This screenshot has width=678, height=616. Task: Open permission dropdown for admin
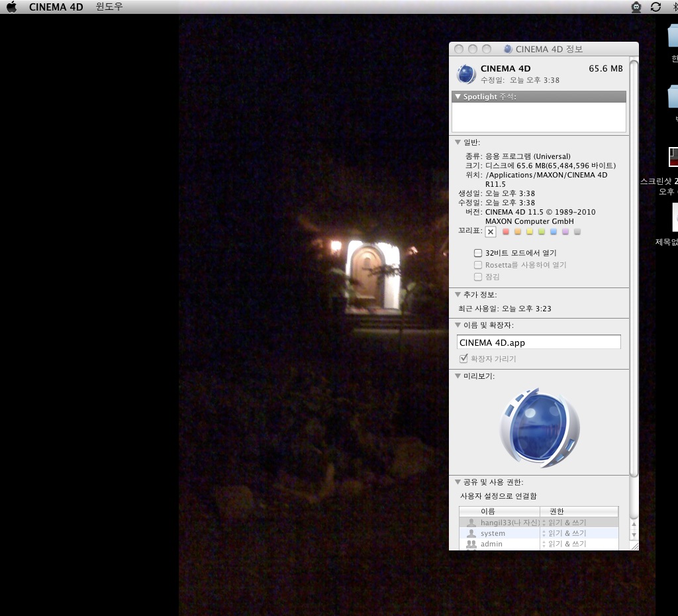544,544
